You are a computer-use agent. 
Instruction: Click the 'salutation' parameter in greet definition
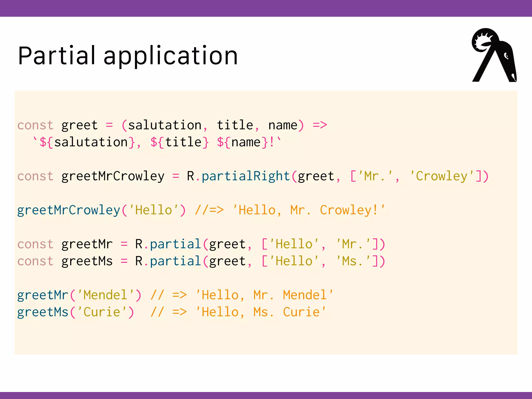click(165, 125)
